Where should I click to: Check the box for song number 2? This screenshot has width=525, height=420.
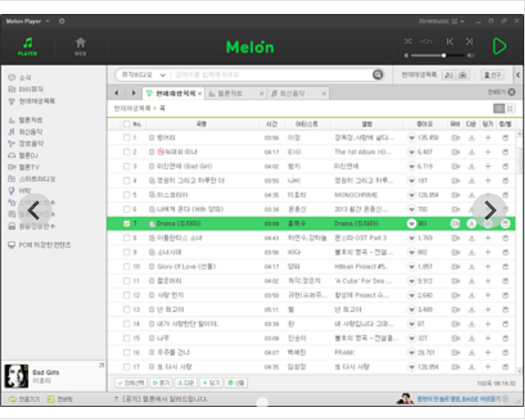tap(127, 152)
